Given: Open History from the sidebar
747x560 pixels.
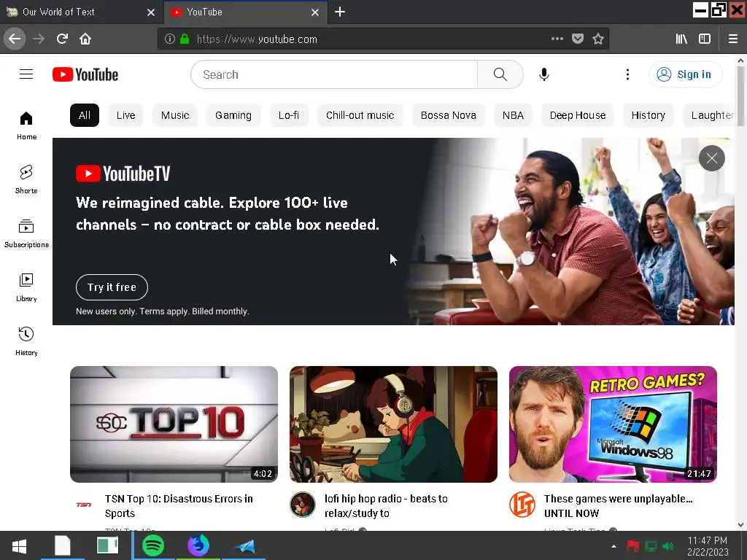Looking at the screenshot, I should pyautogui.click(x=26, y=341).
